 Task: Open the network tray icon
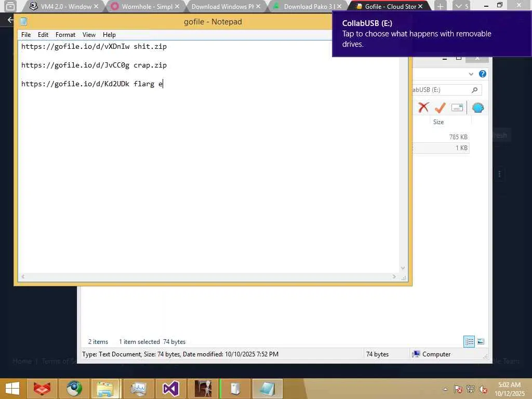click(x=471, y=389)
